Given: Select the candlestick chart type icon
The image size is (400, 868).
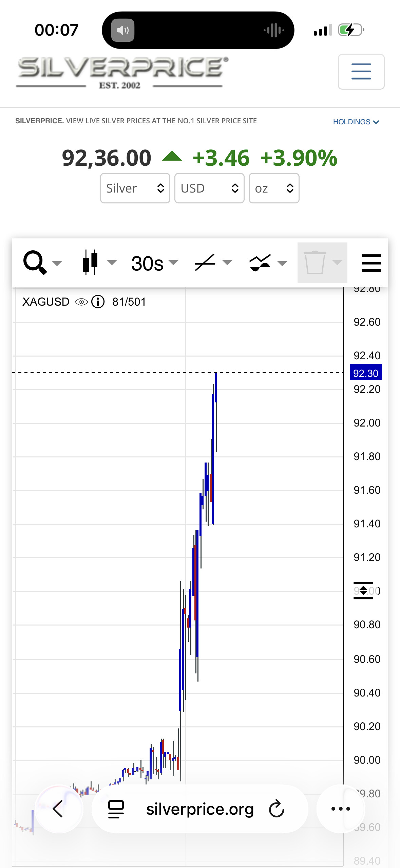Looking at the screenshot, I should (x=91, y=263).
